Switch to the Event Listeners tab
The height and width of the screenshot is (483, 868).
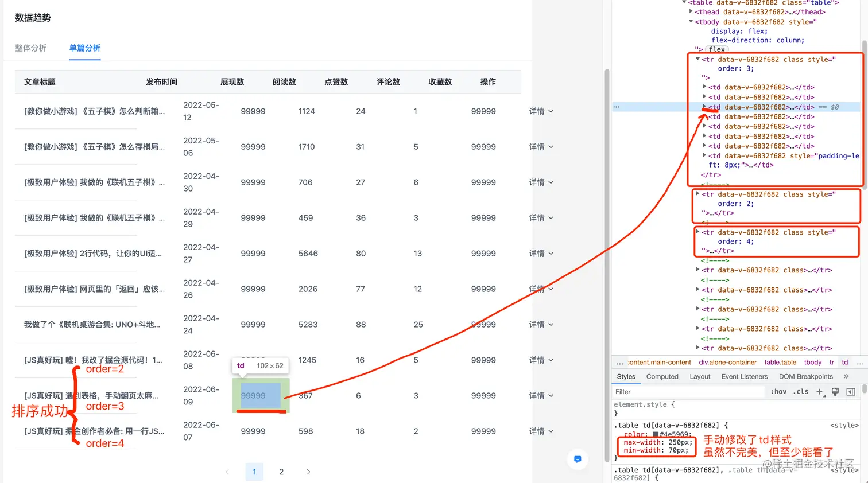click(x=745, y=376)
